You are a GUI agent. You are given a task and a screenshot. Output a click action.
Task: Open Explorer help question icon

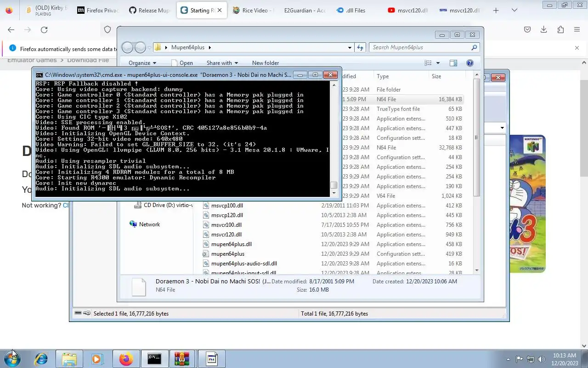point(470,63)
